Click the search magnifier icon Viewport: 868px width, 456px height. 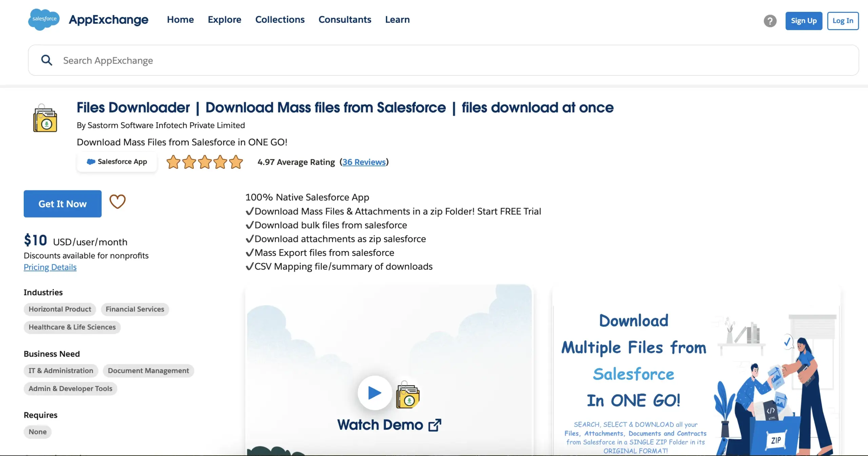pos(47,60)
